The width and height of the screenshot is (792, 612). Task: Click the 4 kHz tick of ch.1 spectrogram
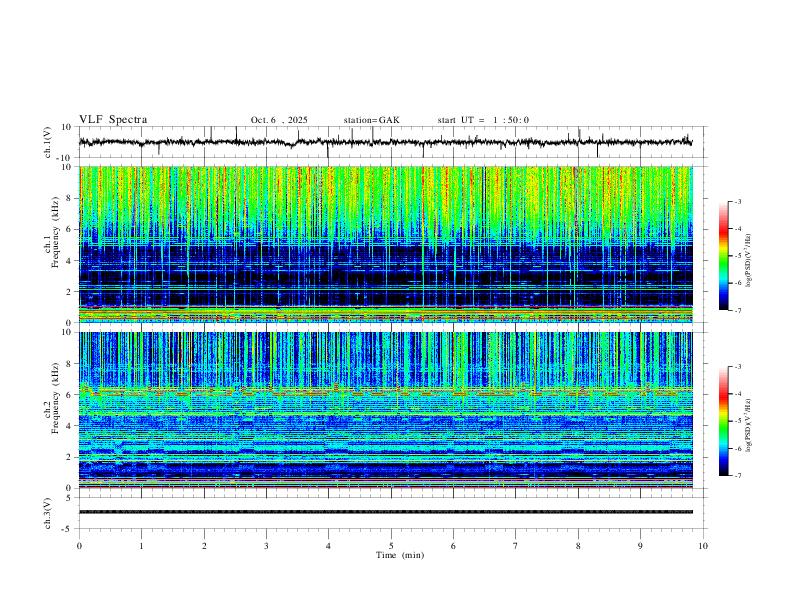[70, 261]
